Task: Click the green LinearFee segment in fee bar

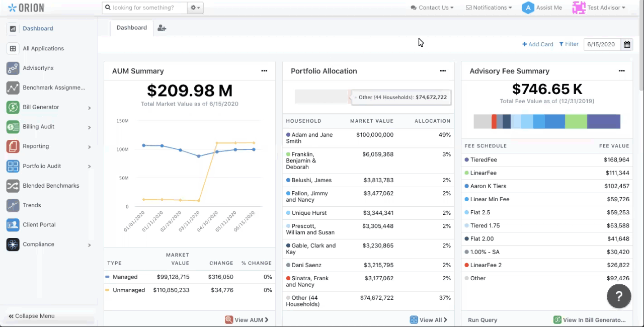Action: pyautogui.click(x=576, y=121)
